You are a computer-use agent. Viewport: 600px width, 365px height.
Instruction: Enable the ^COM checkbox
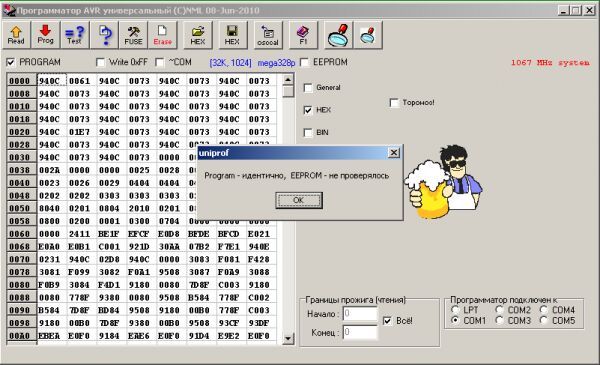160,62
